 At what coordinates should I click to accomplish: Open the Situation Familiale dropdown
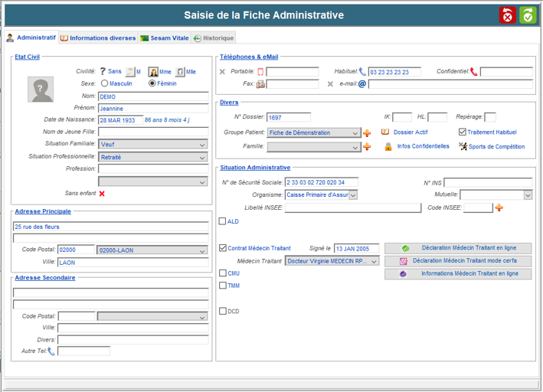point(202,144)
